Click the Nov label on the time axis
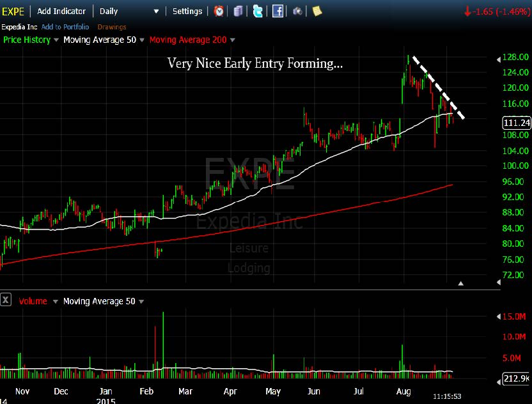532x404 pixels. (22, 391)
